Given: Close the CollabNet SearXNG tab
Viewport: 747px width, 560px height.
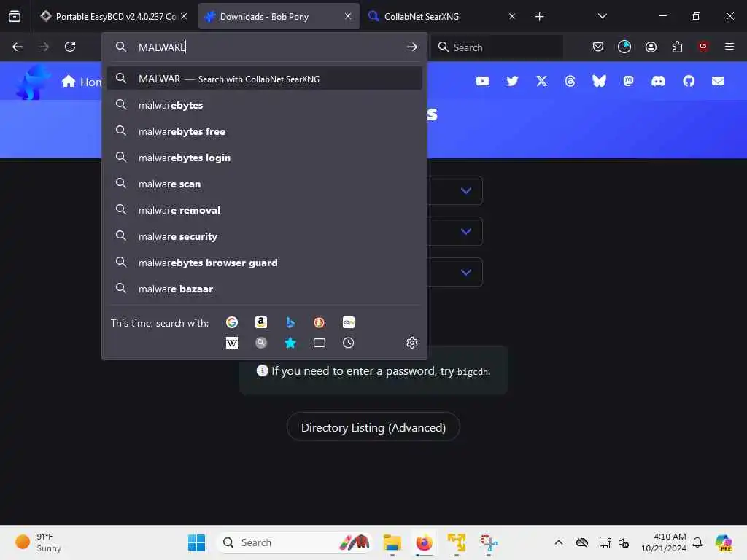Looking at the screenshot, I should point(511,16).
